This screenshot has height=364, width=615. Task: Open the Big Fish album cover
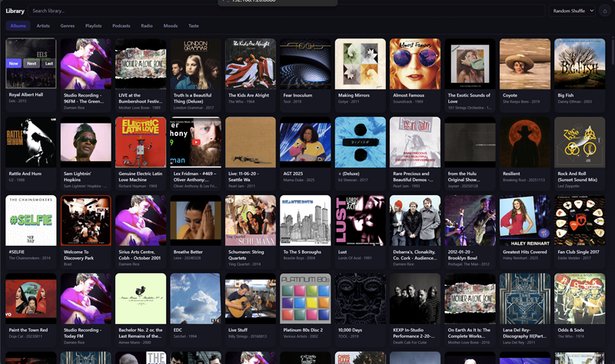coord(580,64)
